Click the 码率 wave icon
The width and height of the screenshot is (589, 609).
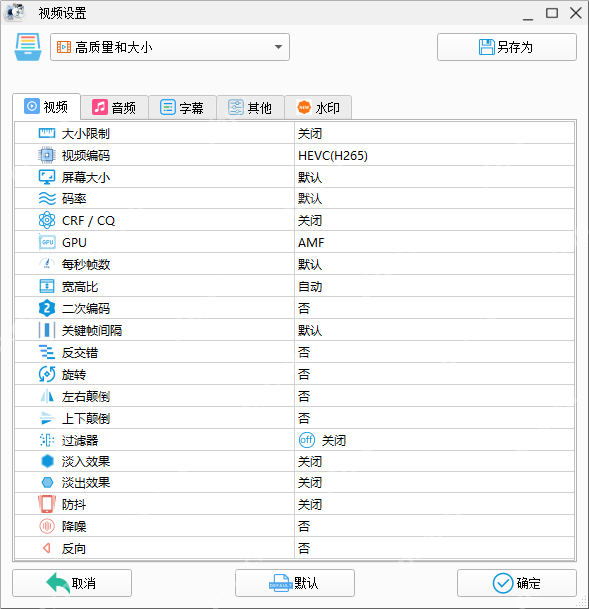click(47, 198)
